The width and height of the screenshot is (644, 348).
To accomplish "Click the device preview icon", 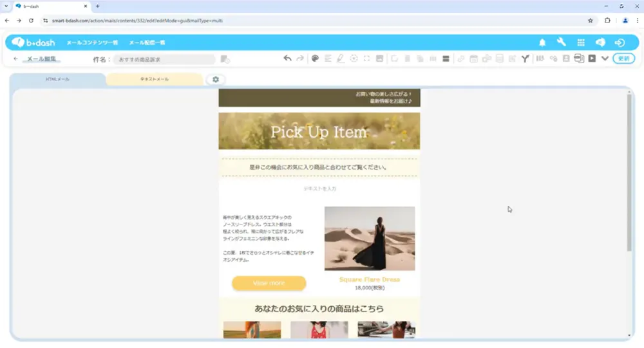I will click(579, 59).
